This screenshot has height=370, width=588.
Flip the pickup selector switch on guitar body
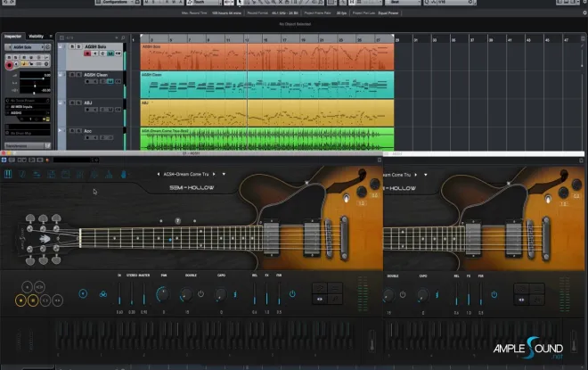point(347,198)
